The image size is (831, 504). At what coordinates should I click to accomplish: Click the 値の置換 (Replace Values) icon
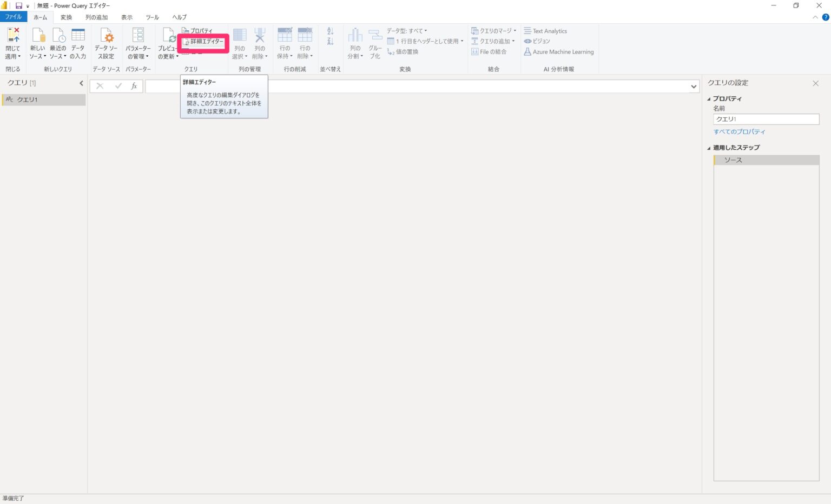[403, 51]
